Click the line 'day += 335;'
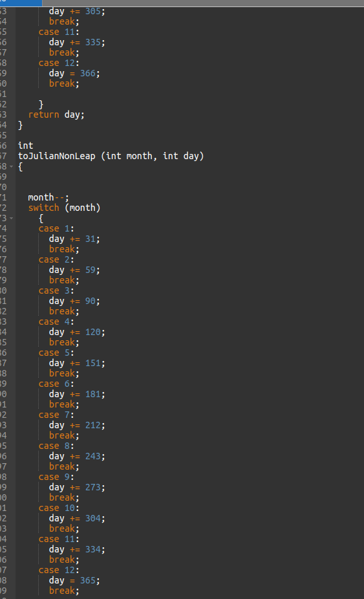The width and height of the screenshot is (364, 599). tap(77, 42)
